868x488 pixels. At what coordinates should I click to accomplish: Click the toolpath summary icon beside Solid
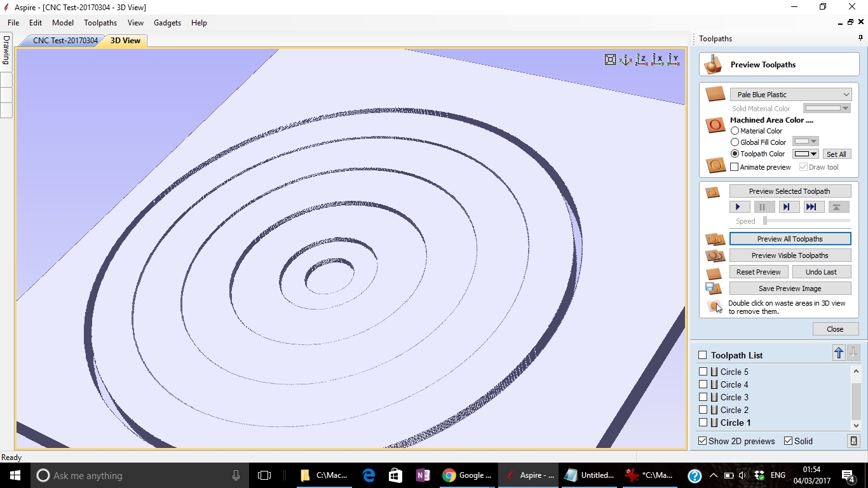[853, 441]
